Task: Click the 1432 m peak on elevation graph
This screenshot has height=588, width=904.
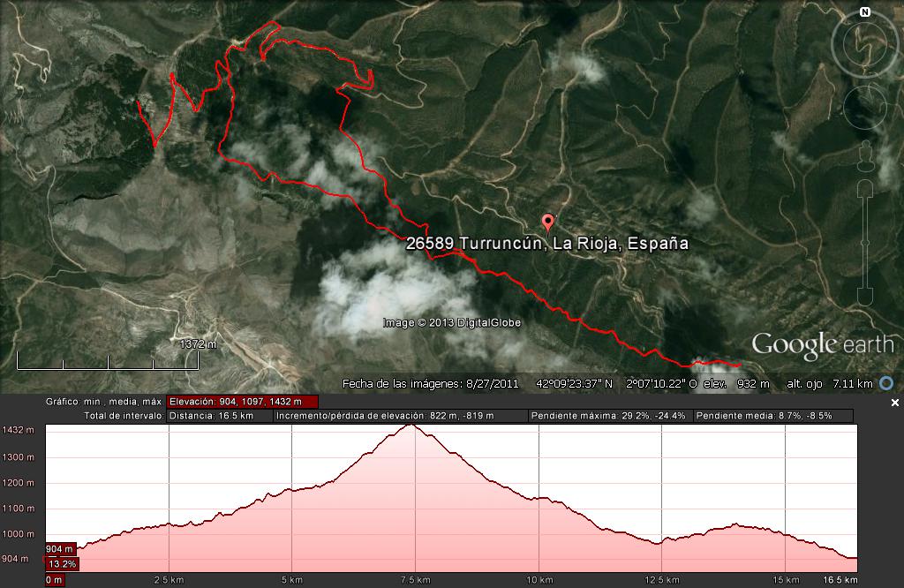Action: pos(411,426)
